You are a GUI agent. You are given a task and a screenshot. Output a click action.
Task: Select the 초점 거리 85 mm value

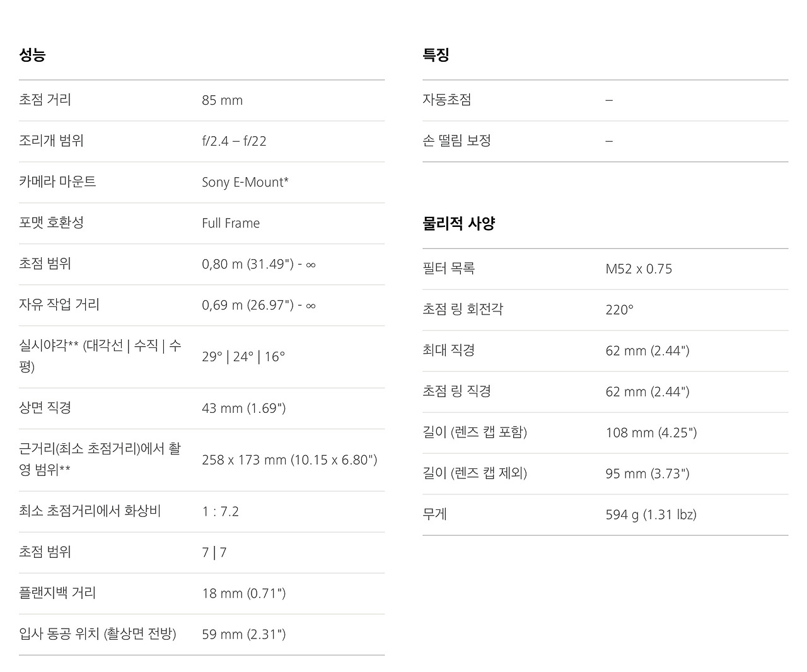coord(222,100)
